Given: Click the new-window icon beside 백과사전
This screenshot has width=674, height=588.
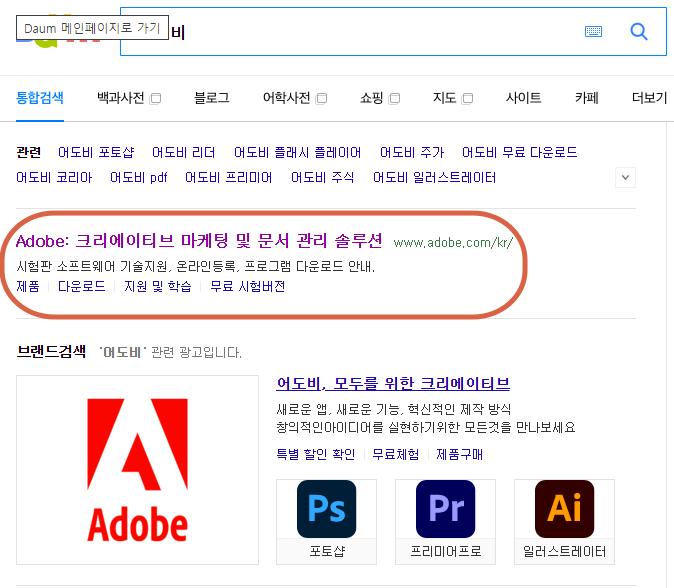Looking at the screenshot, I should pyautogui.click(x=155, y=98).
